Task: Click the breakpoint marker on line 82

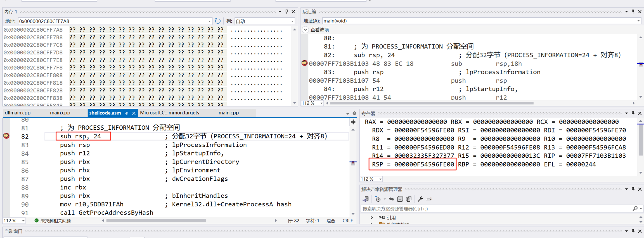Action: (6, 136)
